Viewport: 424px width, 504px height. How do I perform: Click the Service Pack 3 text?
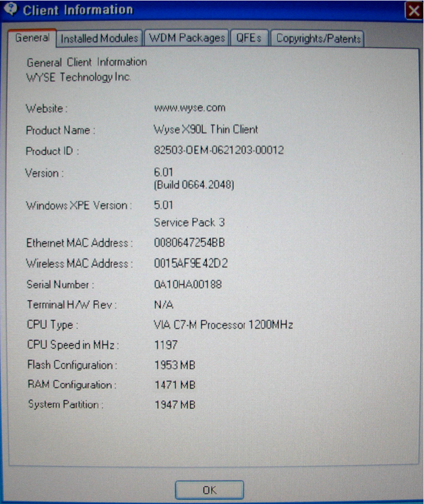pos(189,222)
